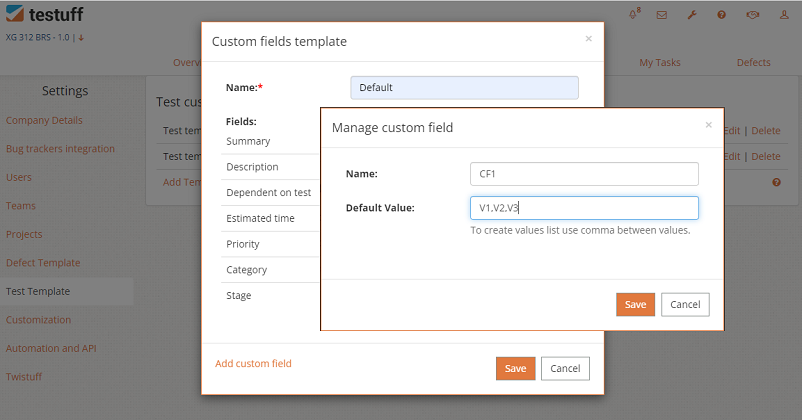
Task: Open the mail envelope icon
Action: [662, 15]
